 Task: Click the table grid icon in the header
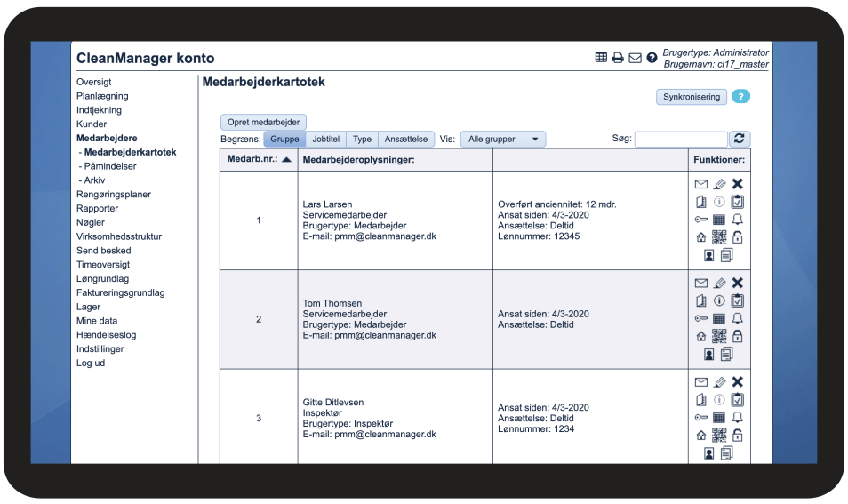tap(601, 57)
